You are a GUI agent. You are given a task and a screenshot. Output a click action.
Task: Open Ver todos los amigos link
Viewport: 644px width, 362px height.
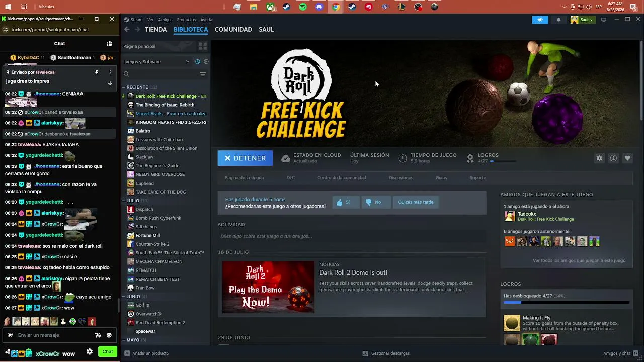(579, 261)
